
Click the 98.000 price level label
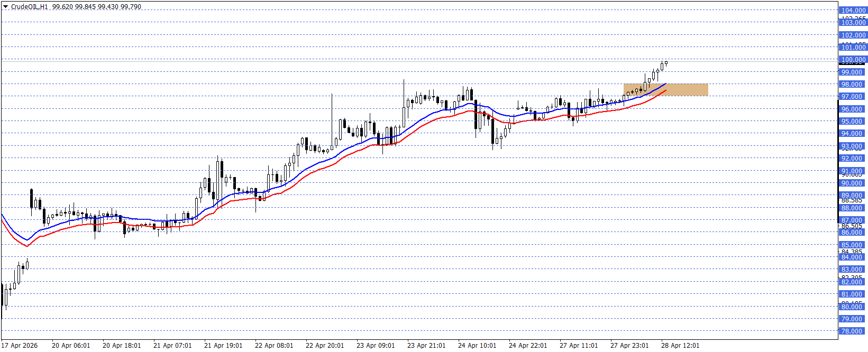click(x=853, y=85)
